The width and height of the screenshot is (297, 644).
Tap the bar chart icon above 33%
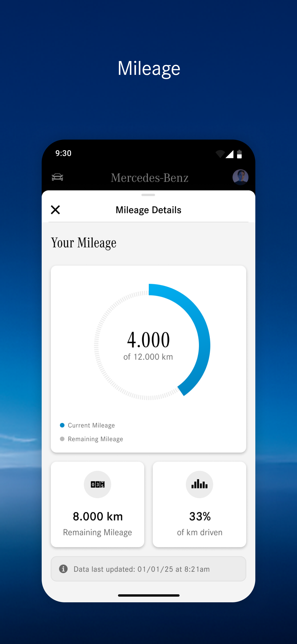tap(200, 485)
